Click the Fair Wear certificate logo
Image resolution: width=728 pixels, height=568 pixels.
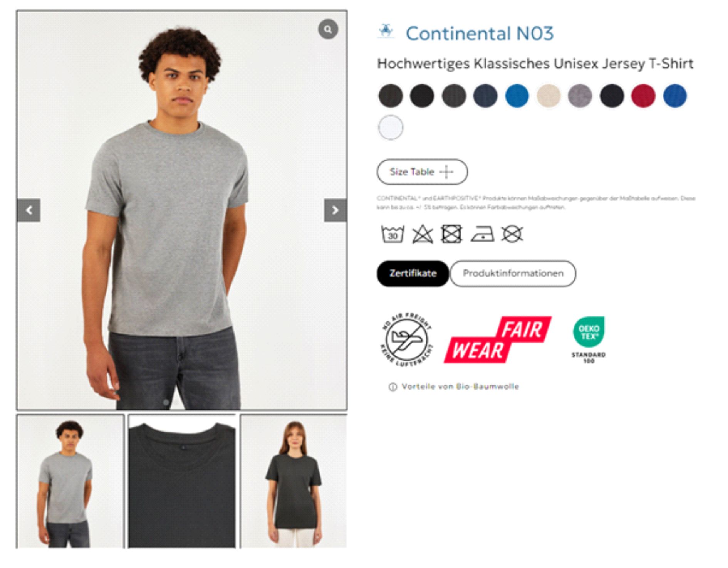pos(497,340)
